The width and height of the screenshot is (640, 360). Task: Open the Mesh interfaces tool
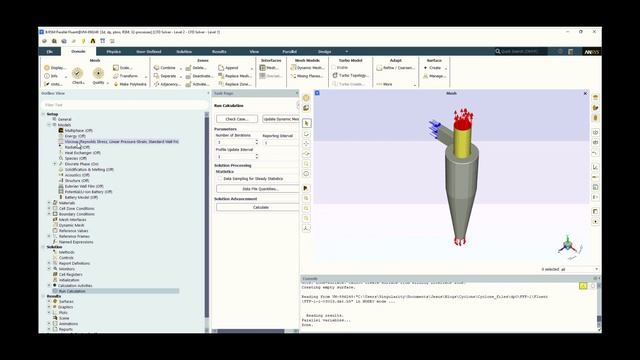(269, 68)
